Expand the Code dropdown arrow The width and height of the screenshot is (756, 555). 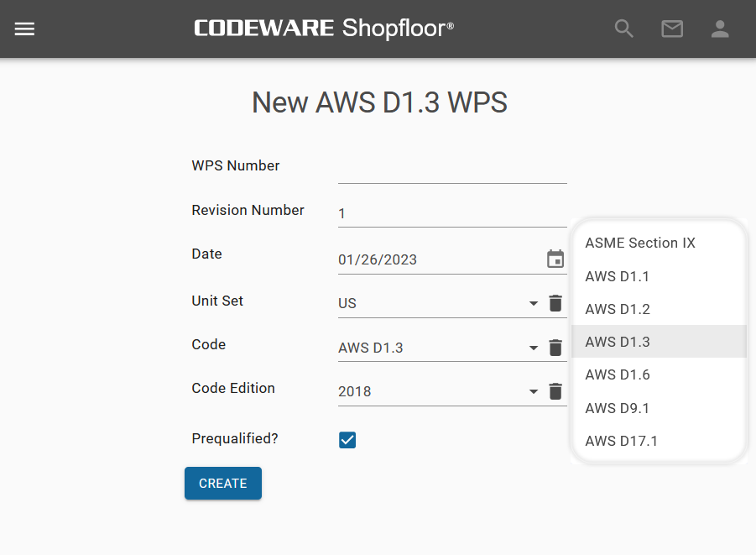tap(534, 348)
